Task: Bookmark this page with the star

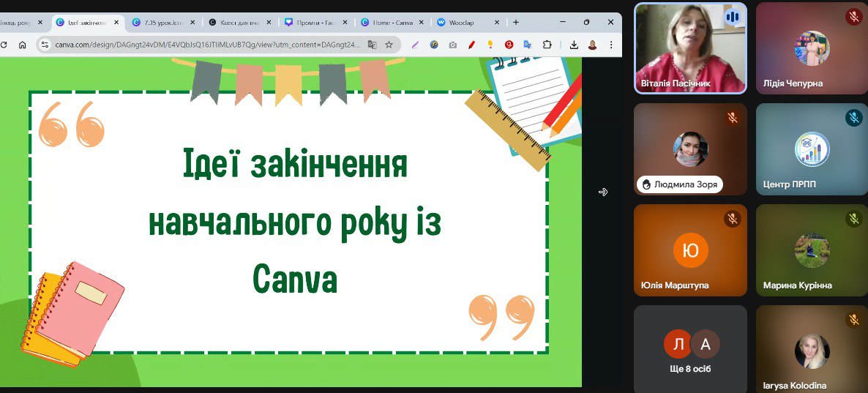Action: [x=389, y=45]
